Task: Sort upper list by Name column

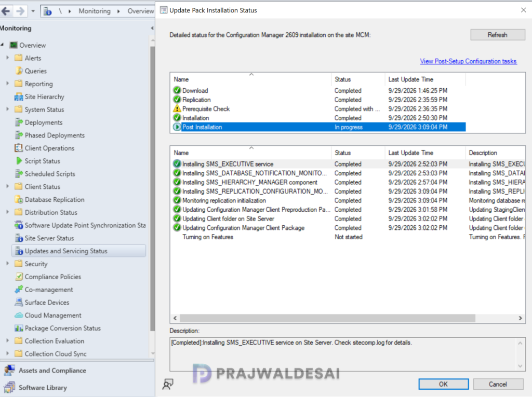Action: click(250, 79)
